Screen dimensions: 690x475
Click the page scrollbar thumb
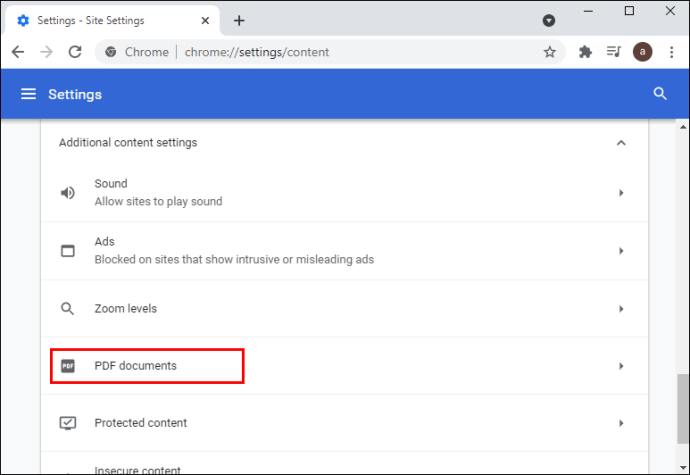682,409
